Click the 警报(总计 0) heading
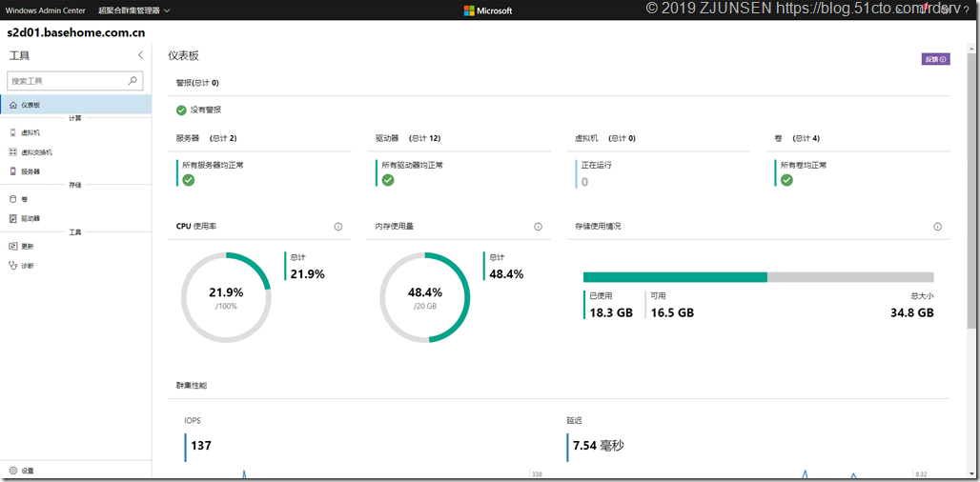Image resolution: width=980 pixels, height=482 pixels. (x=197, y=83)
